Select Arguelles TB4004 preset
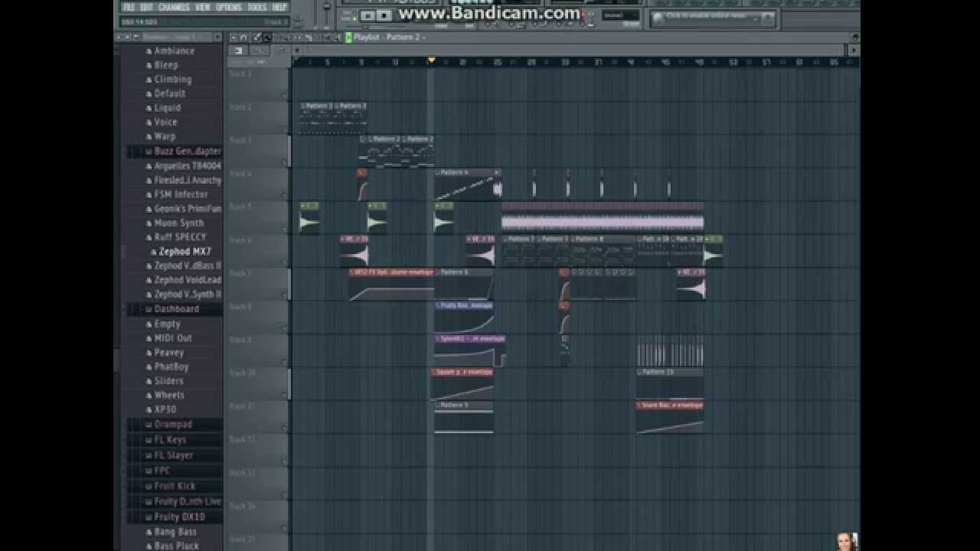The image size is (980, 551). click(x=187, y=165)
